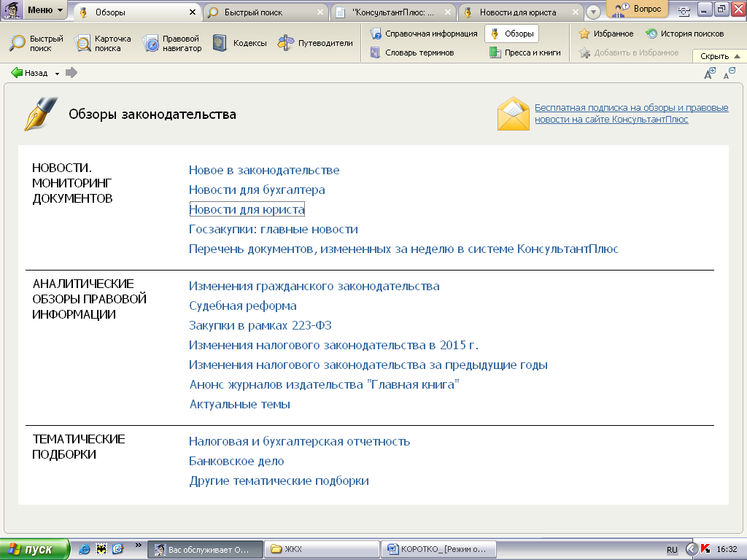Click Kaspersky tray icon

pos(705,549)
